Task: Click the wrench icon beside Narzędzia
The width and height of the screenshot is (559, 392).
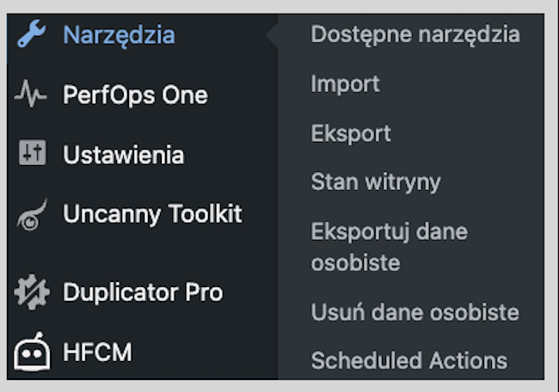Action: [x=32, y=35]
